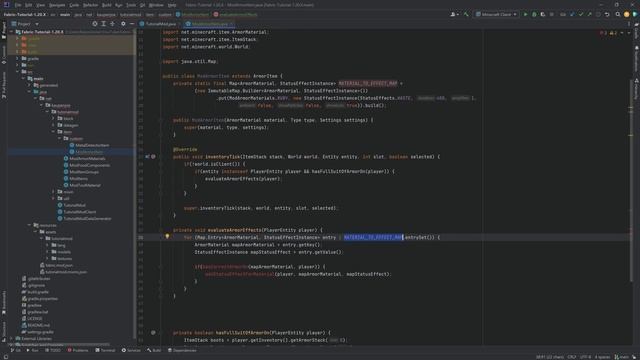
Task: Open the IDE settings avatar icon
Action: (627, 14)
